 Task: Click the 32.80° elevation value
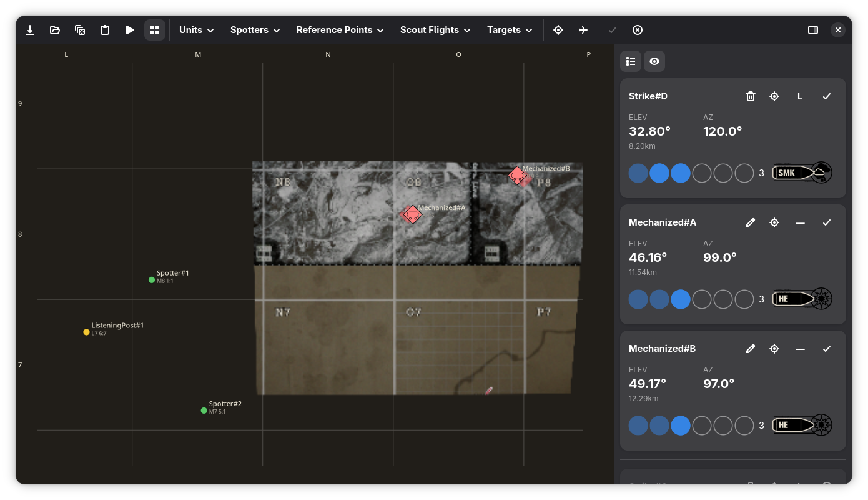click(649, 131)
